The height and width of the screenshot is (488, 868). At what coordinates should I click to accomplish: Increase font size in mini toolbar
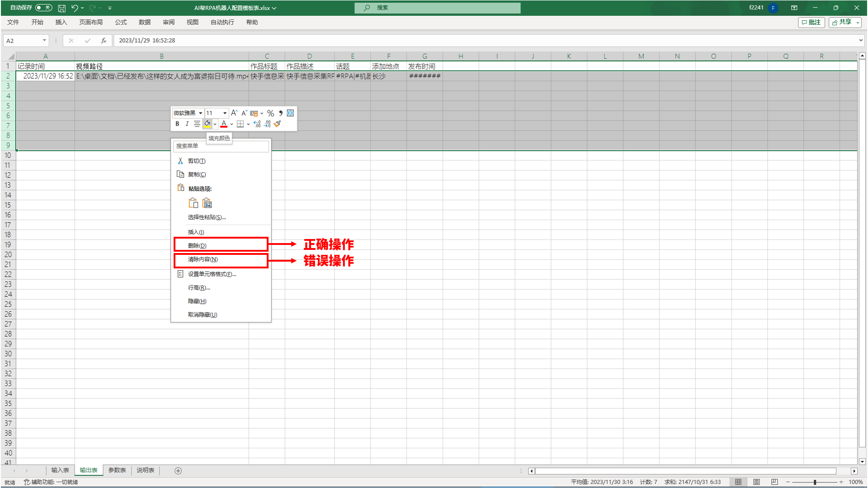(x=234, y=113)
